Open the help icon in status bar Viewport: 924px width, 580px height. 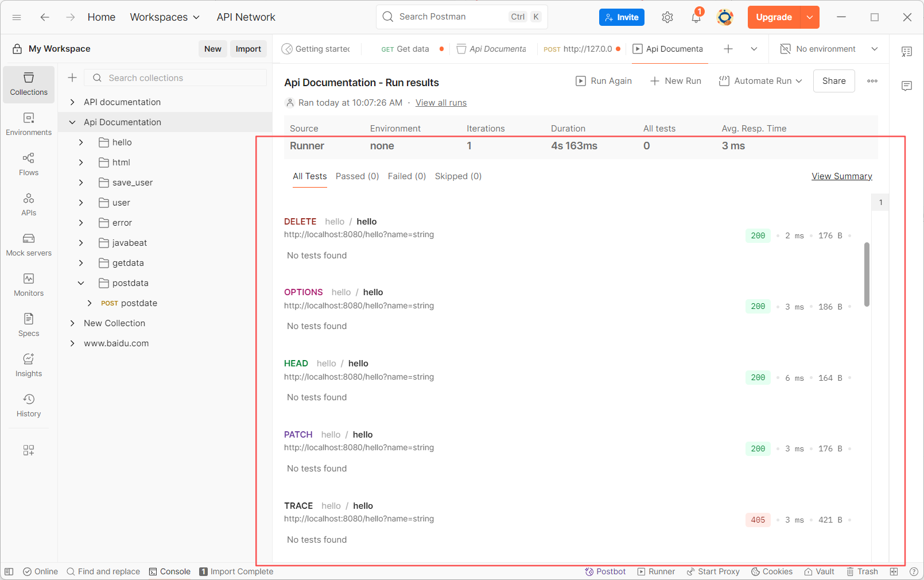(914, 571)
